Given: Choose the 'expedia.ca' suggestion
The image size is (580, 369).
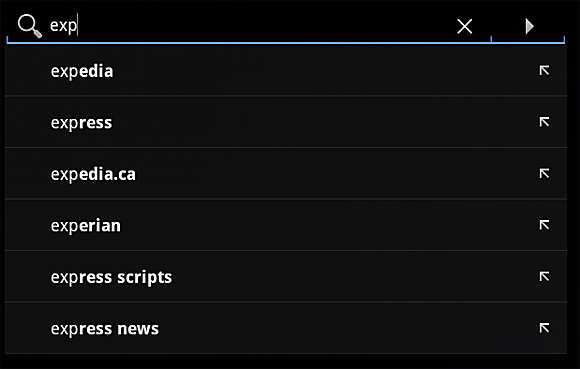Looking at the screenshot, I should 93,174.
